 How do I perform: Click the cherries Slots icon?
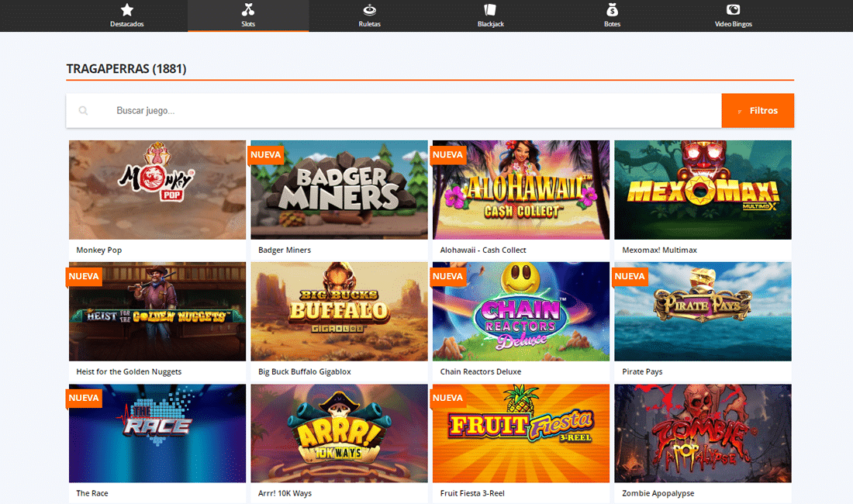pos(248,10)
